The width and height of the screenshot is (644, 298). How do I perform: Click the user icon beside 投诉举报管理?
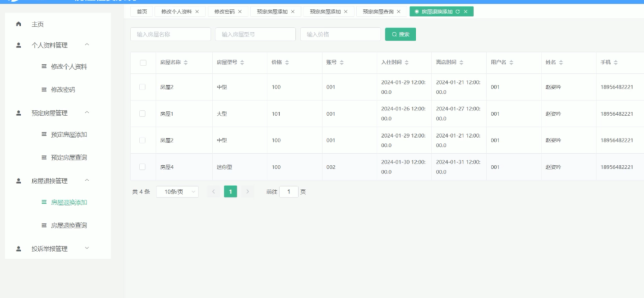18,249
